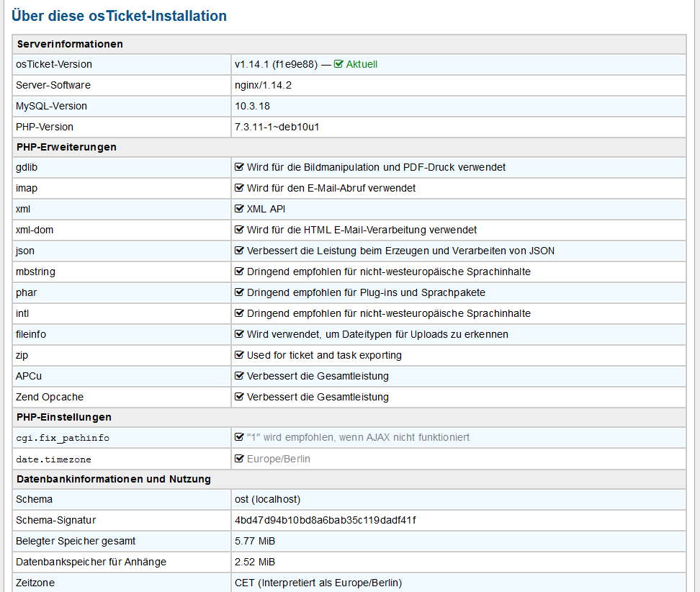Click "Used for ticket and task exporting"
The width and height of the screenshot is (700, 592).
click(x=325, y=355)
